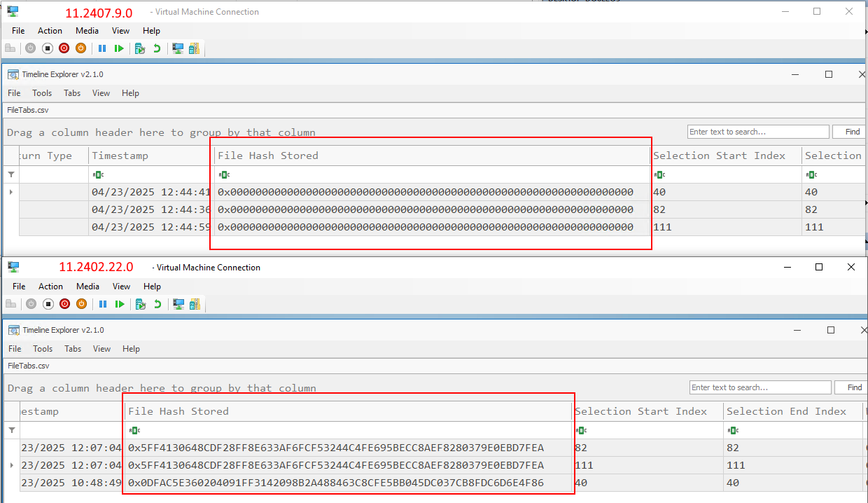Click search text box in 11.2402.22.0 Timeline Explorer

(x=760, y=387)
